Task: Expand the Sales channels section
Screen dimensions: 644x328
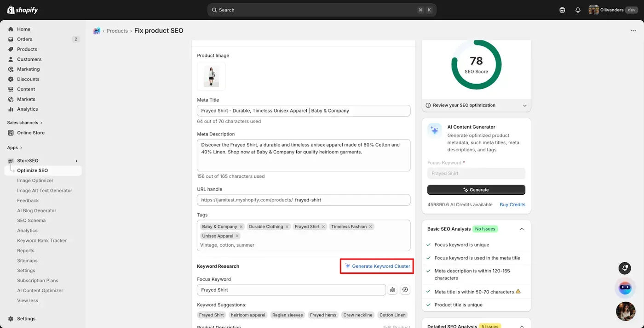Action: [x=25, y=123]
